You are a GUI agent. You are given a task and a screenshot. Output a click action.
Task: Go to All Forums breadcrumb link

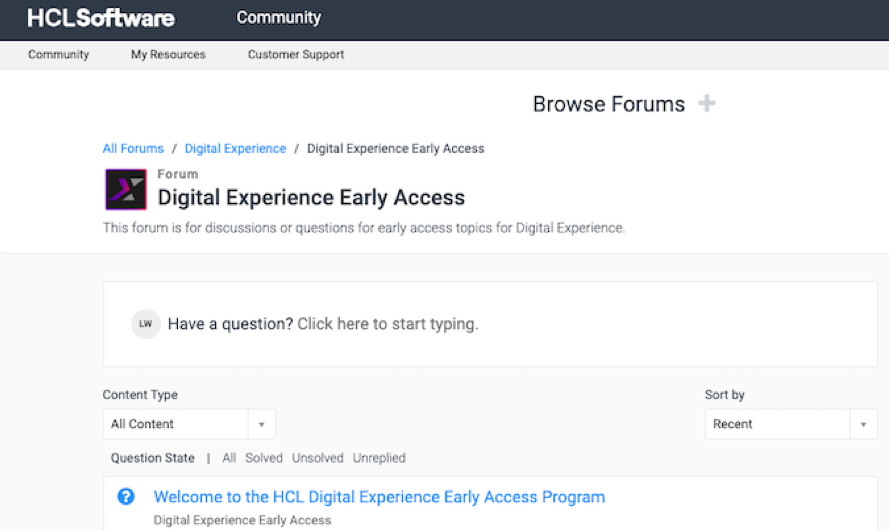(133, 148)
